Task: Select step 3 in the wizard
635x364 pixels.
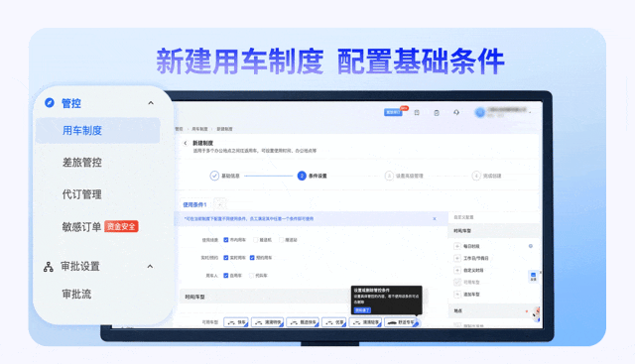Action: (x=404, y=176)
